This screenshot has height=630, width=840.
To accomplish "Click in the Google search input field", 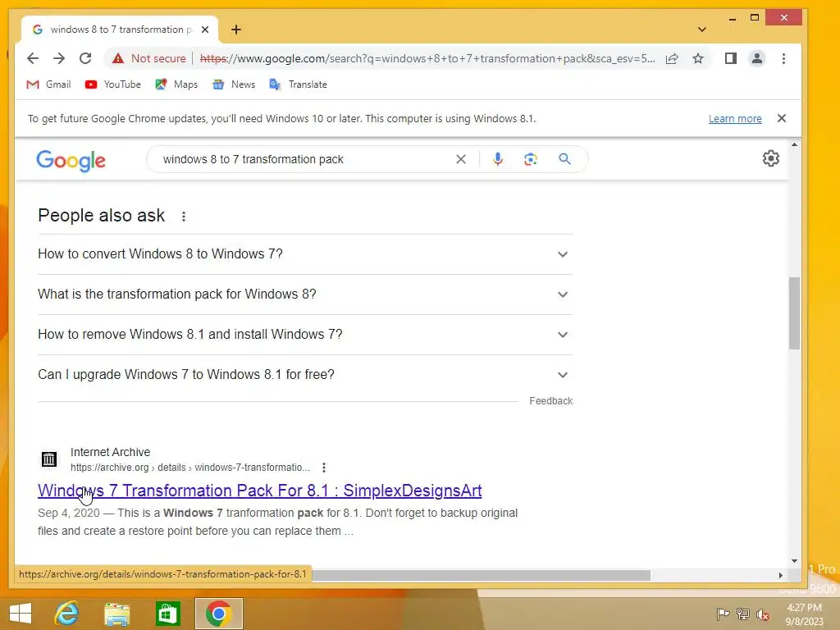I will (x=305, y=159).
